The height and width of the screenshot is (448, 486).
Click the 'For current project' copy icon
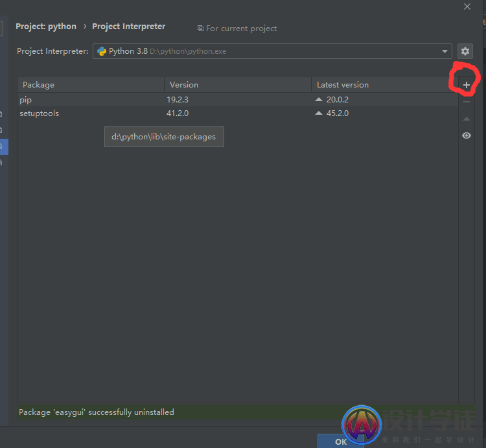coord(200,29)
